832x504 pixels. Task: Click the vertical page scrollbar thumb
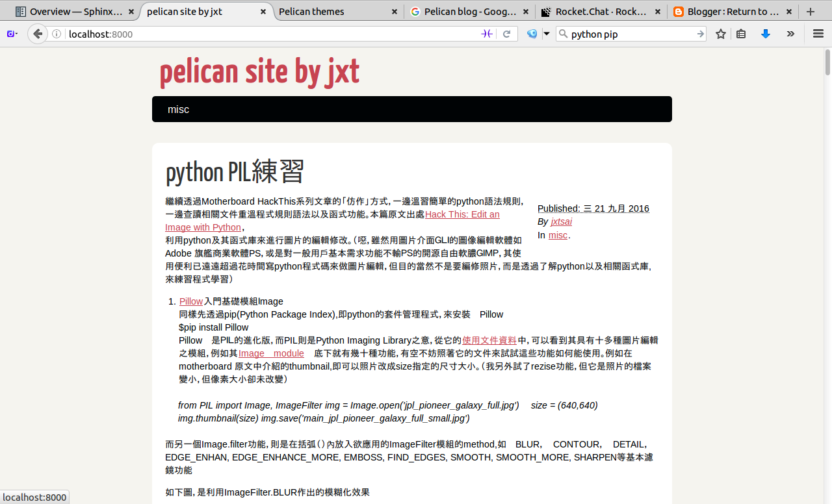pyautogui.click(x=827, y=62)
